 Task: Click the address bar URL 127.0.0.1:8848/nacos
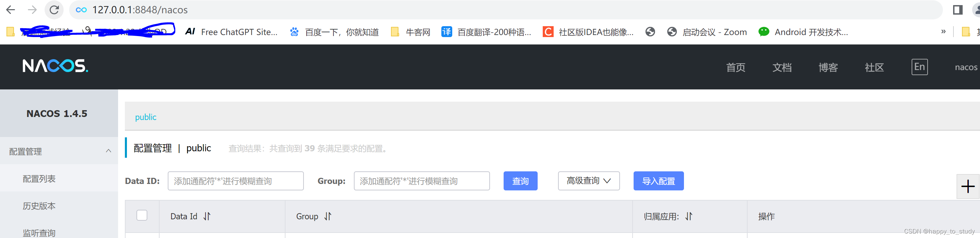140,10
